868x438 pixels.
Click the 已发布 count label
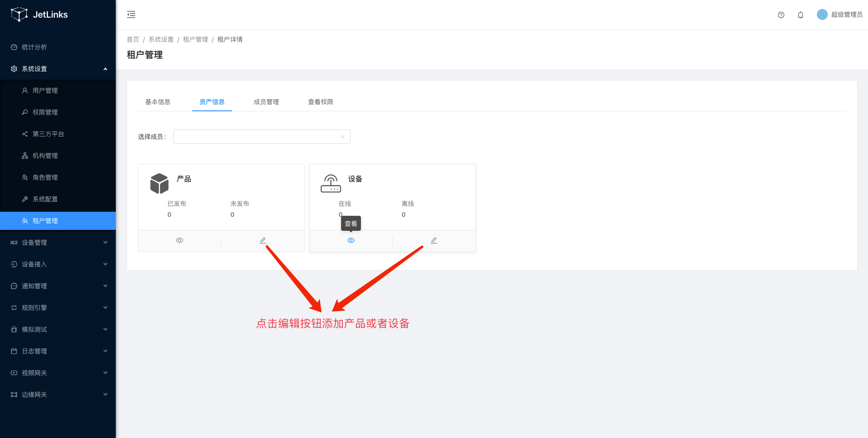[x=177, y=204]
